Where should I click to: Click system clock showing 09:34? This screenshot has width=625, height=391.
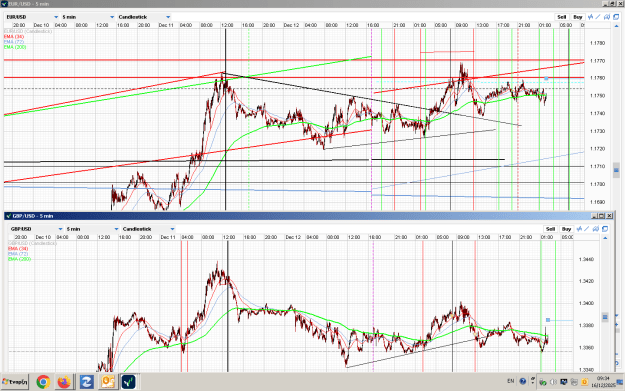603,378
